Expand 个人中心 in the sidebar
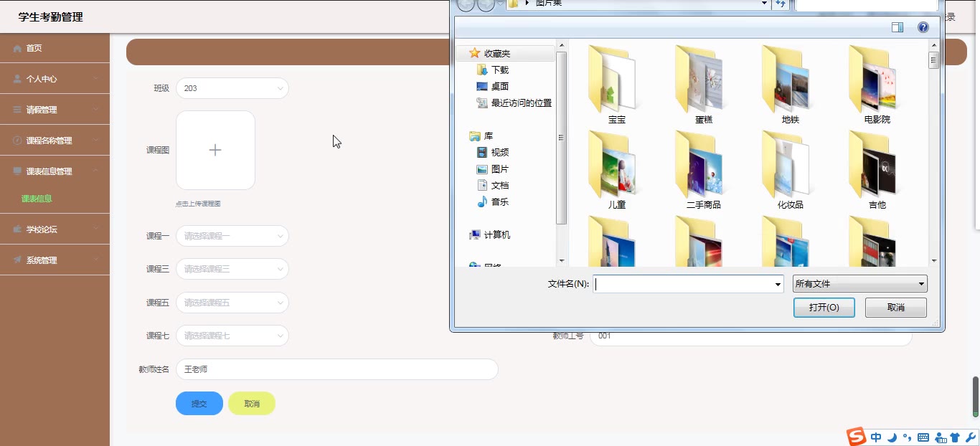This screenshot has height=446, width=980. (55, 79)
